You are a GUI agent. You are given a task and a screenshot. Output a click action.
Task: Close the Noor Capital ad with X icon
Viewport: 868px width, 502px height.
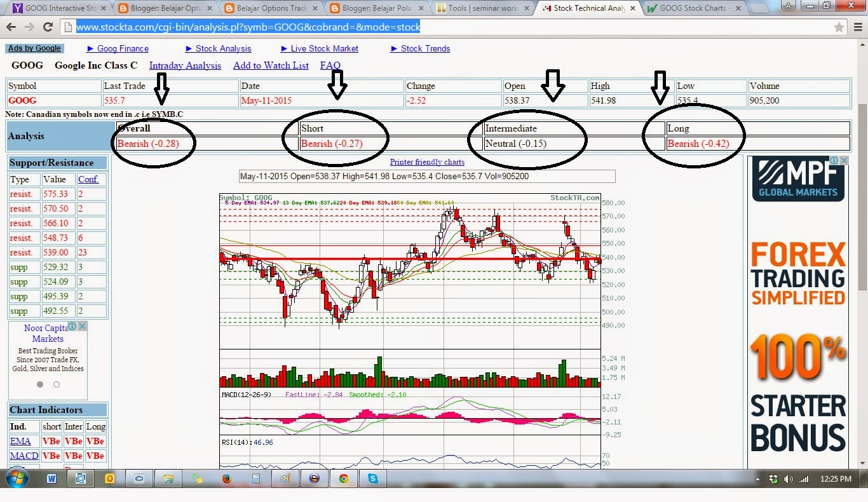(83, 327)
